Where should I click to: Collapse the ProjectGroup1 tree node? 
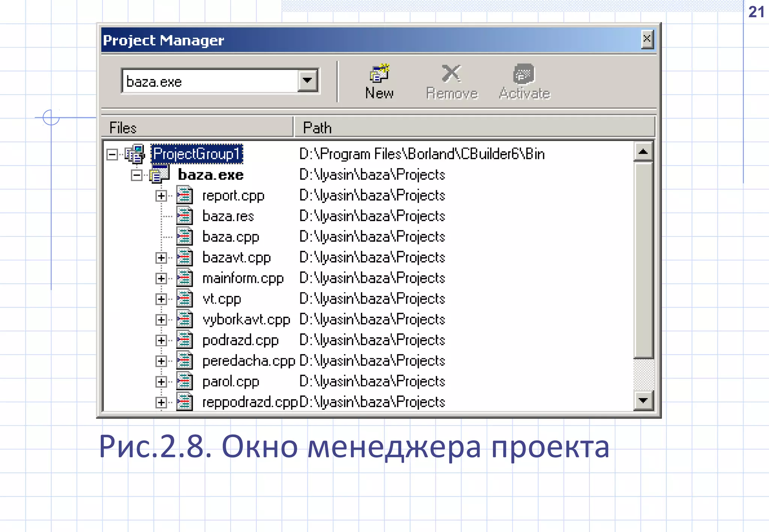click(x=112, y=154)
